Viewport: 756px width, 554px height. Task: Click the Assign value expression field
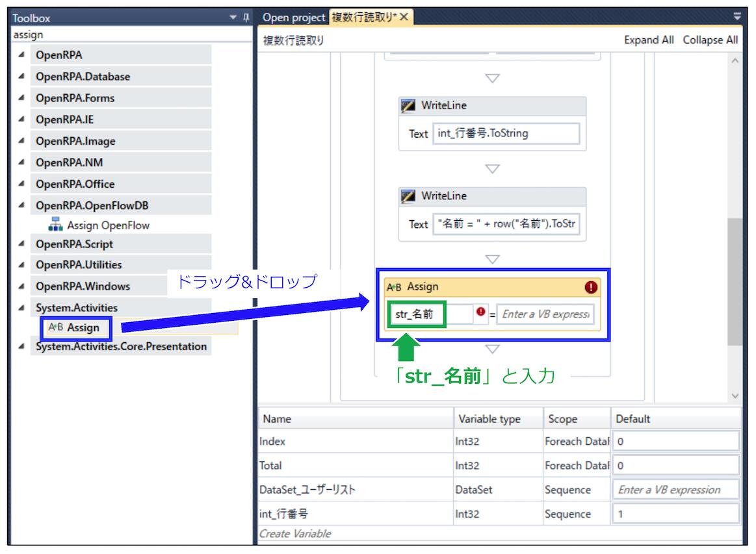546,314
